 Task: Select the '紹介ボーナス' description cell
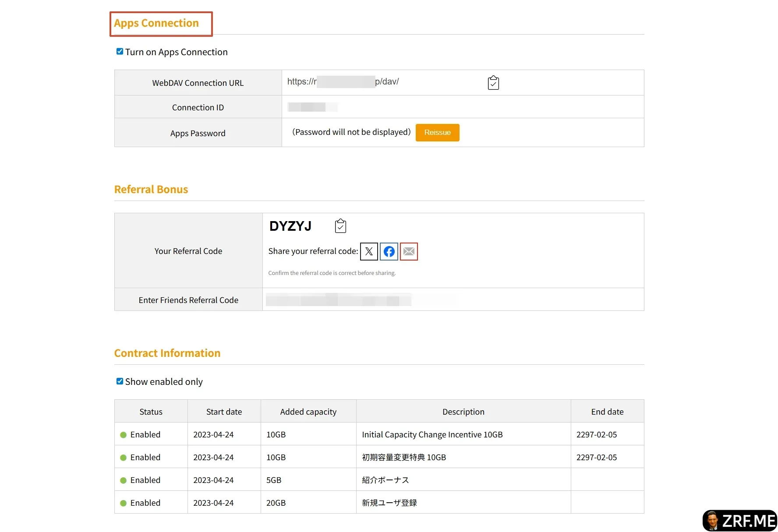[463, 480]
